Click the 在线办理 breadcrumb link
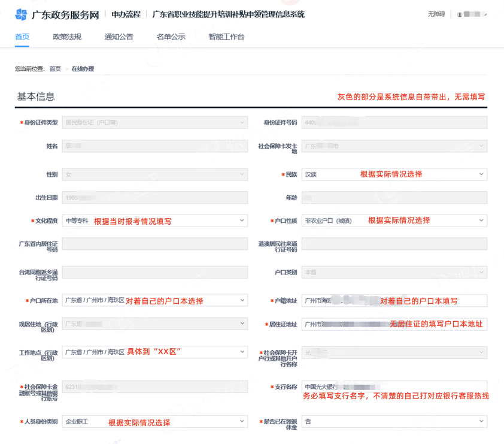Viewport: 504px width, 444px height. [85, 68]
